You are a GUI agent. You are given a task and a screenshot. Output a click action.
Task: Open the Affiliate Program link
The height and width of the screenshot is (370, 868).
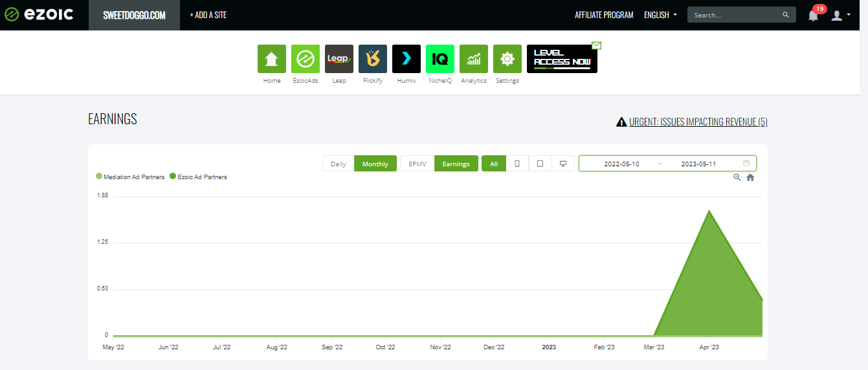(604, 15)
